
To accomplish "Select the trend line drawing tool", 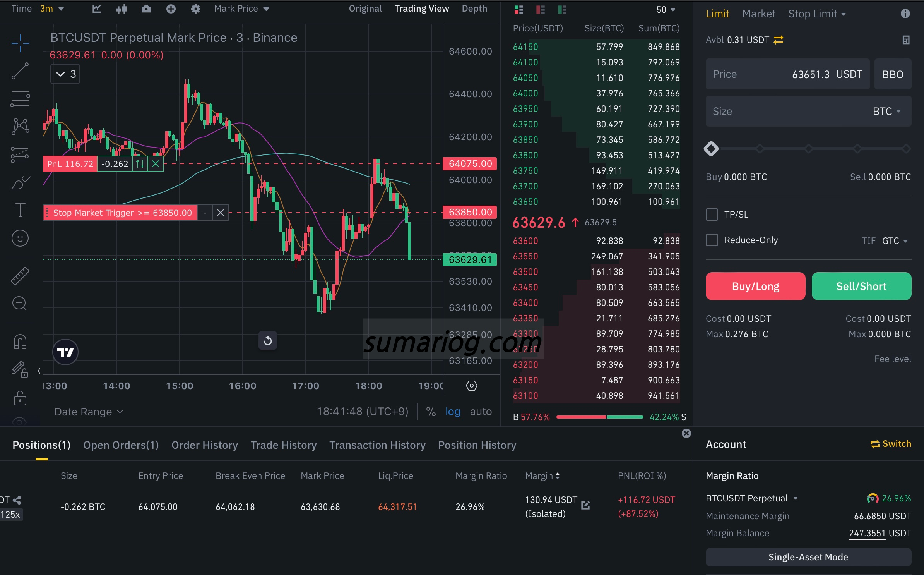I will click(20, 71).
